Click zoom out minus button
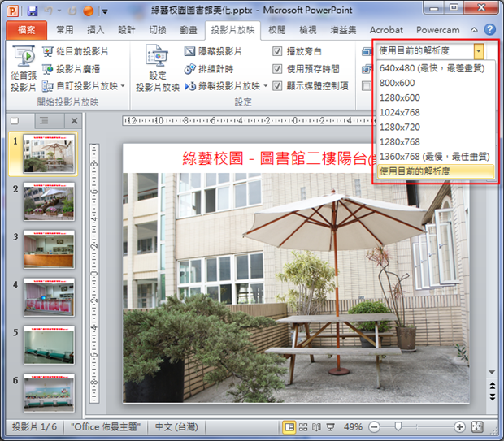504x441 pixels. [x=374, y=427]
